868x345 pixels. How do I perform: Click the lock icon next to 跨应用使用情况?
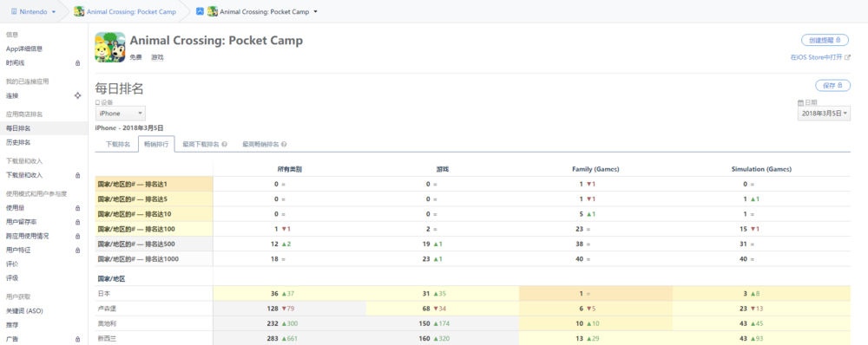click(x=77, y=236)
